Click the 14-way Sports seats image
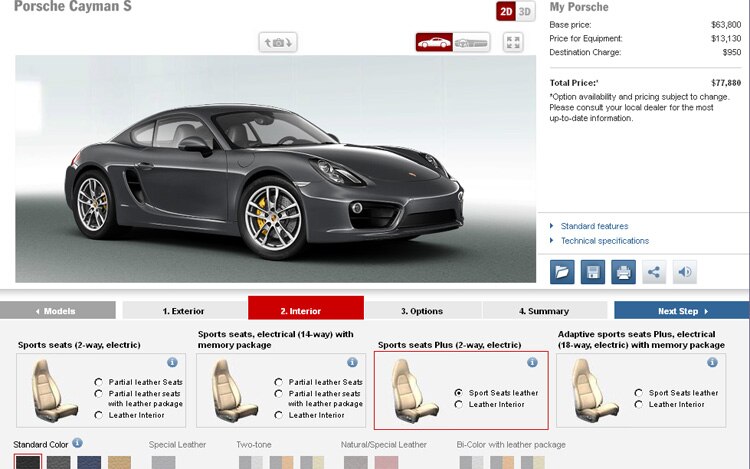 [234, 391]
